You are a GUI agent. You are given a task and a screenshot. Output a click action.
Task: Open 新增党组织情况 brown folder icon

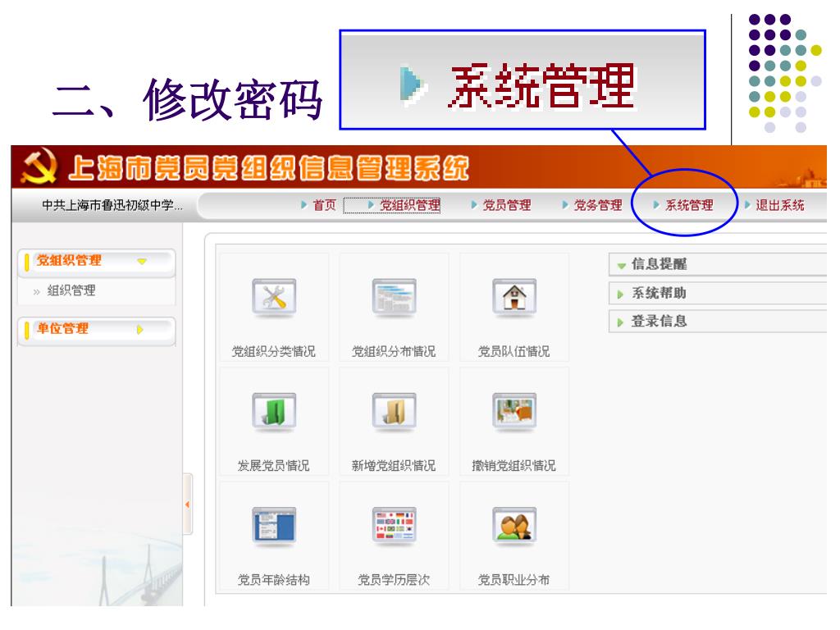(x=394, y=411)
